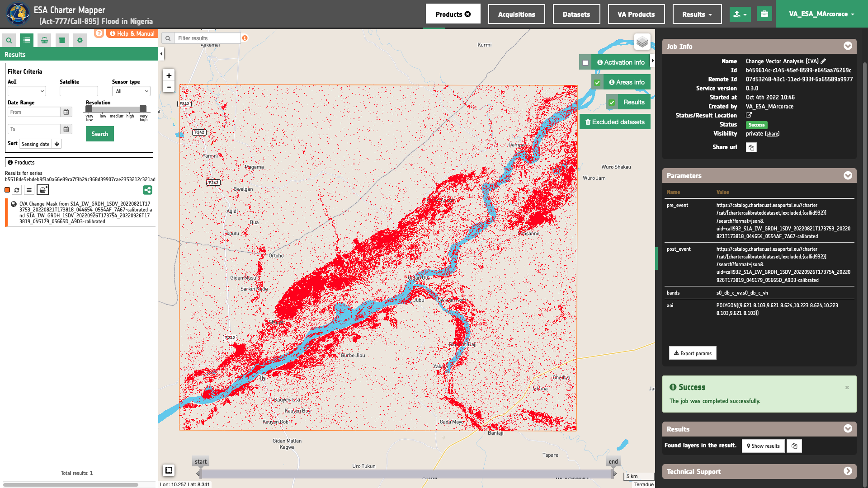Screen dimensions: 868x488
Task: Open the AoI dropdown
Action: (x=27, y=91)
